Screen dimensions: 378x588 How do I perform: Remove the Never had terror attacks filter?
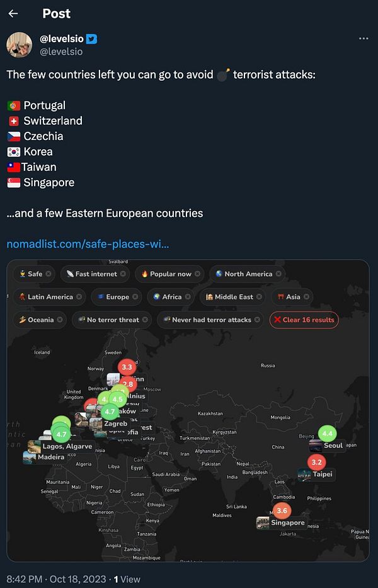click(258, 320)
